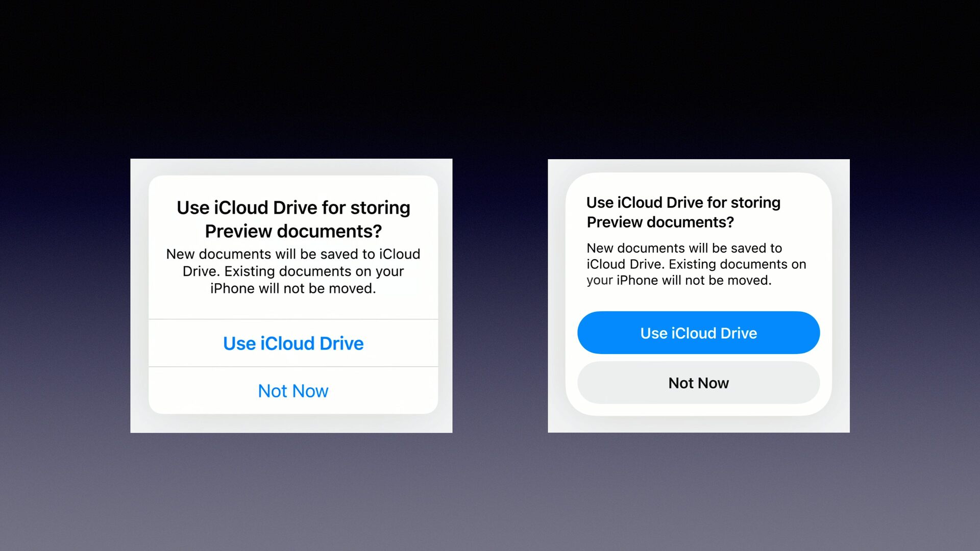The width and height of the screenshot is (980, 551).
Task: Click the dark slide background between both alerts
Action: click(500, 296)
